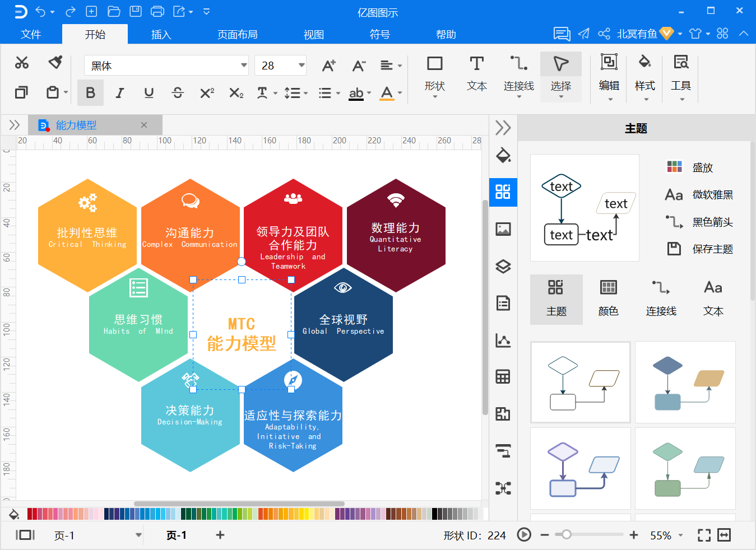Open the font size 28 dropdown
The width and height of the screenshot is (756, 550).
tap(302, 66)
